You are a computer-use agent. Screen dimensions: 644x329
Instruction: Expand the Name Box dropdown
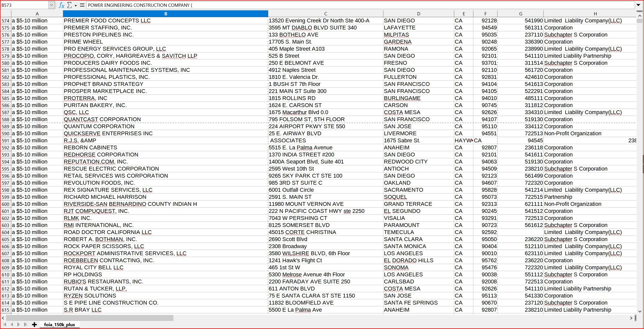[x=51, y=5]
